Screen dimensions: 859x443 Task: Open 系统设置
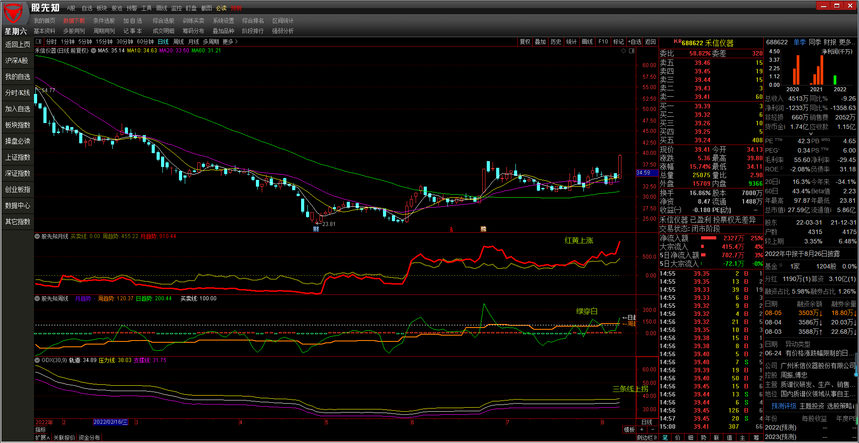tap(224, 20)
